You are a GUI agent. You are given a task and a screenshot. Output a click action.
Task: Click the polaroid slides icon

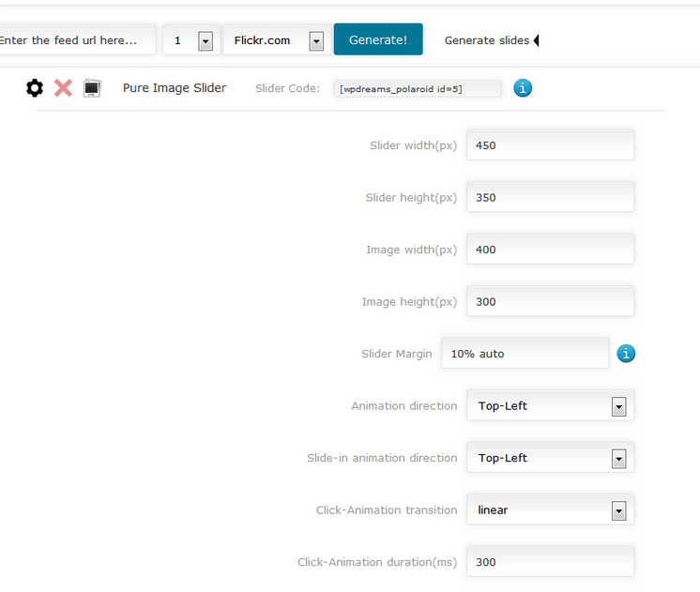click(x=92, y=88)
